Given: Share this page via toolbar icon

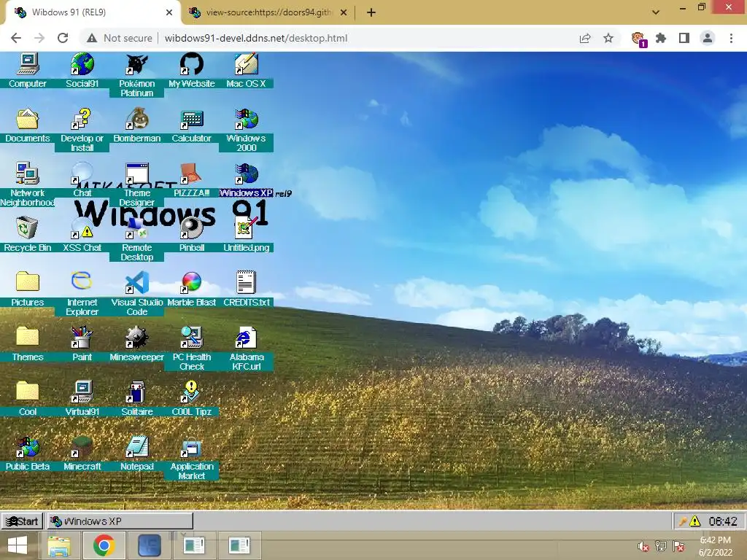Looking at the screenshot, I should click(x=585, y=38).
